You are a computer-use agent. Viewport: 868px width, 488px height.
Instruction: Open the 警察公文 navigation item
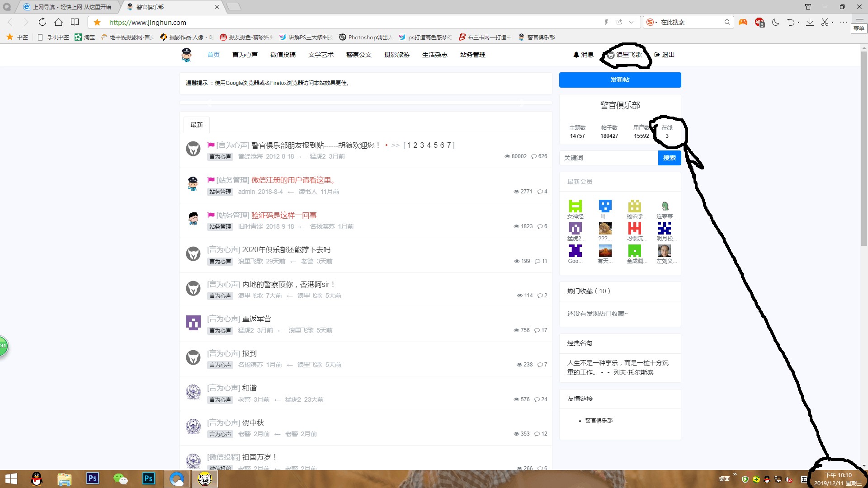click(359, 55)
